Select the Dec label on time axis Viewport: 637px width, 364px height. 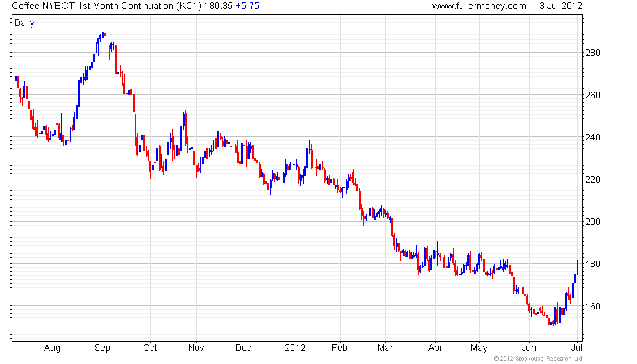coord(243,348)
